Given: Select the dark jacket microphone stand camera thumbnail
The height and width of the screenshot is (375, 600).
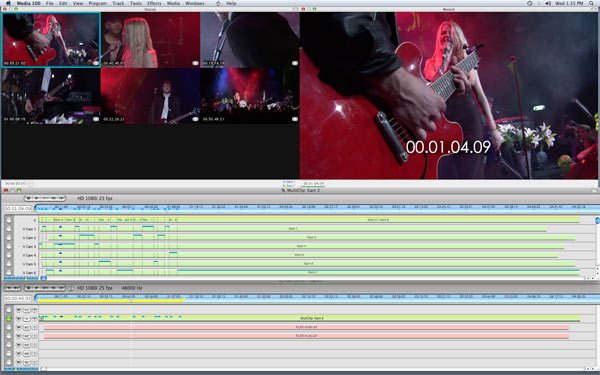Looking at the screenshot, I should (x=250, y=40).
